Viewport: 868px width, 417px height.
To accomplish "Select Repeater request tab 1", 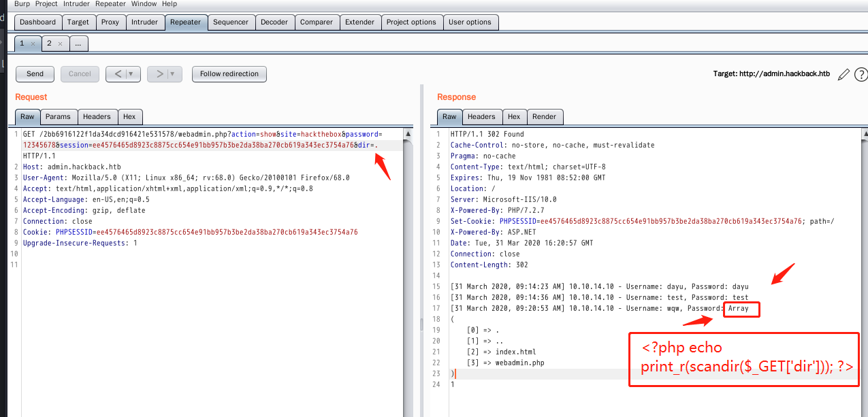I will click(22, 43).
